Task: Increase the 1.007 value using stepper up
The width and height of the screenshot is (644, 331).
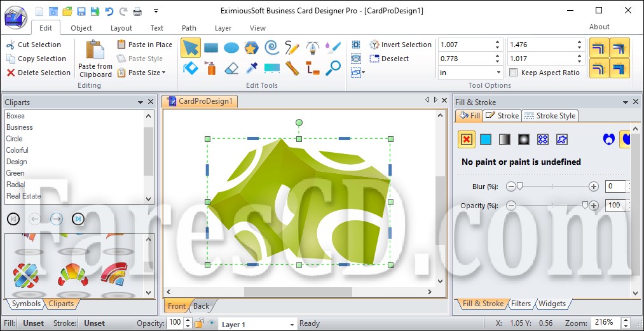Action: (x=498, y=42)
